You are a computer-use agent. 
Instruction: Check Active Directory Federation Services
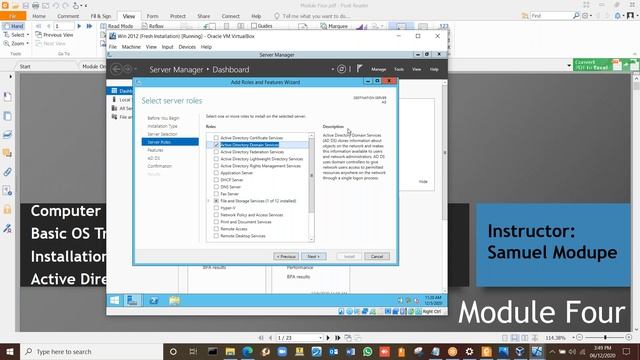[x=216, y=152]
